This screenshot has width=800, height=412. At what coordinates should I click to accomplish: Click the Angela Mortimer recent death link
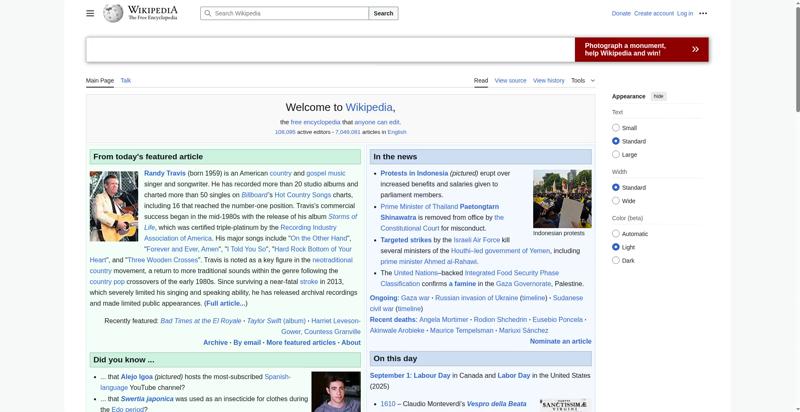pos(443,320)
